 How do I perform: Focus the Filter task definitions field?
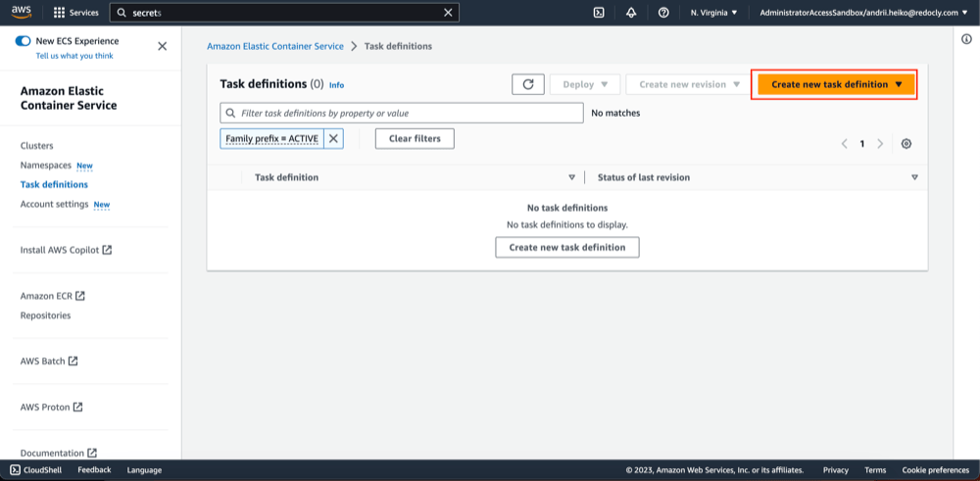click(401, 113)
